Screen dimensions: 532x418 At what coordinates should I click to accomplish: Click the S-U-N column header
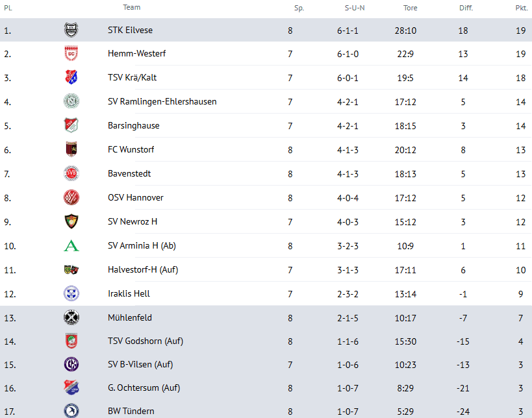pyautogui.click(x=354, y=8)
